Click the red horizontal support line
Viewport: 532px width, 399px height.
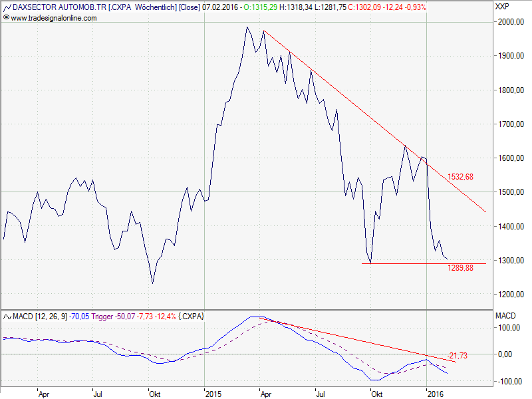pyautogui.click(x=412, y=263)
